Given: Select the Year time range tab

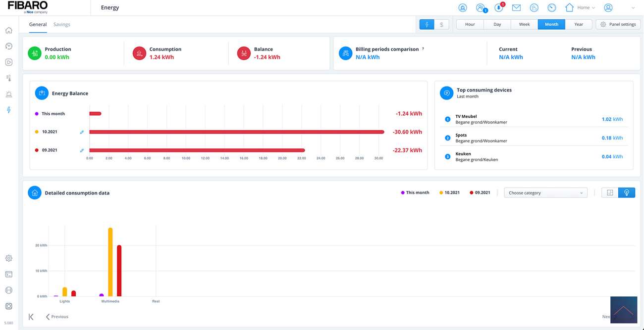Looking at the screenshot, I should coord(578,24).
